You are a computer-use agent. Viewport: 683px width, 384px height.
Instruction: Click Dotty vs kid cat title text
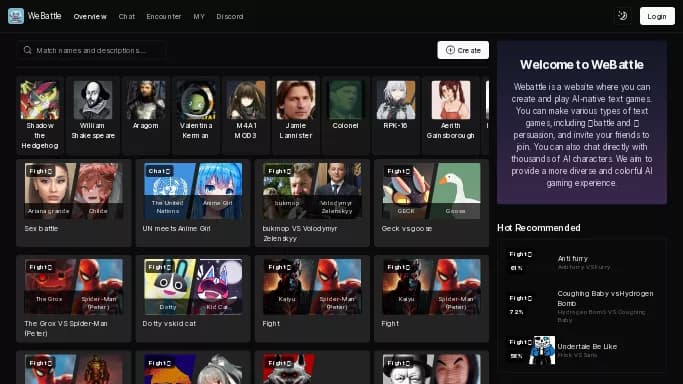(169, 323)
